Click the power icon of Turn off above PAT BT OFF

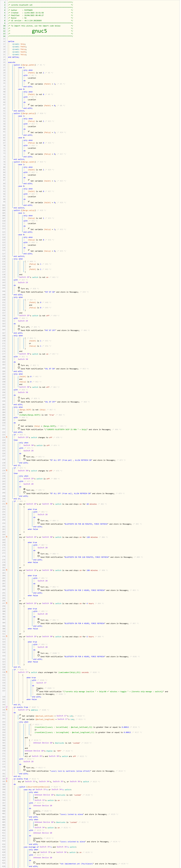pyautogui.click(x=19, y=326)
